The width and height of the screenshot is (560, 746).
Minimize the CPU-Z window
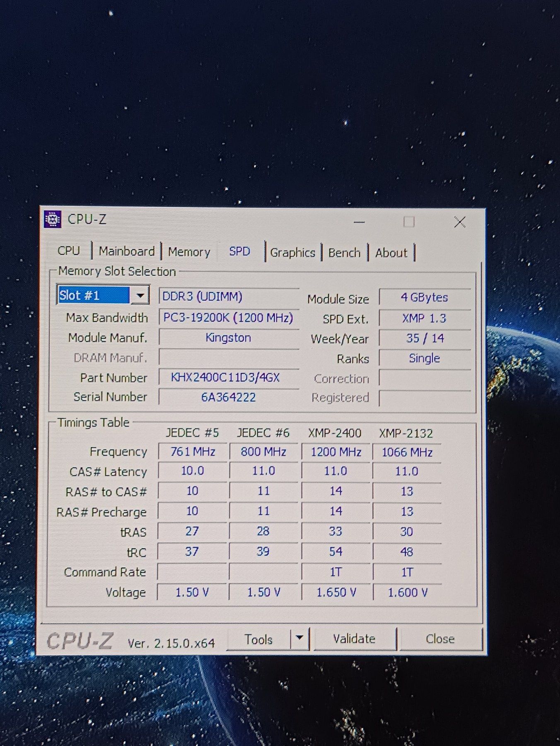[x=359, y=222]
